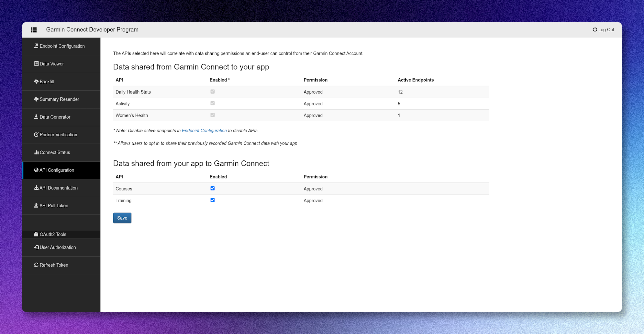Toggle the sidebar list menu icon

[x=34, y=30]
